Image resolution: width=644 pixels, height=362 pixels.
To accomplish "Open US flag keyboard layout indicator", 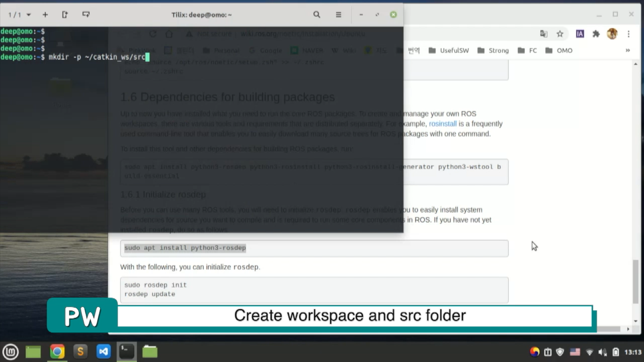I will 575,352.
